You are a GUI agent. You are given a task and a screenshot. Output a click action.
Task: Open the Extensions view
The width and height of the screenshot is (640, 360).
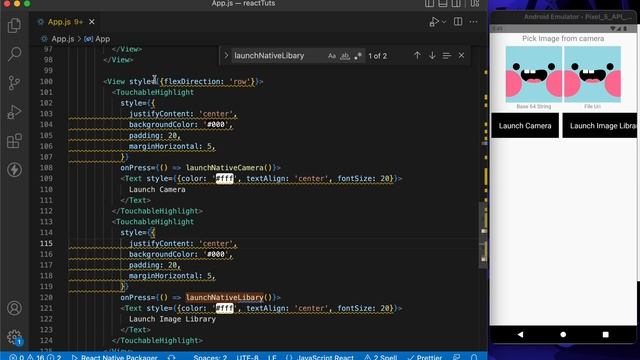14,141
